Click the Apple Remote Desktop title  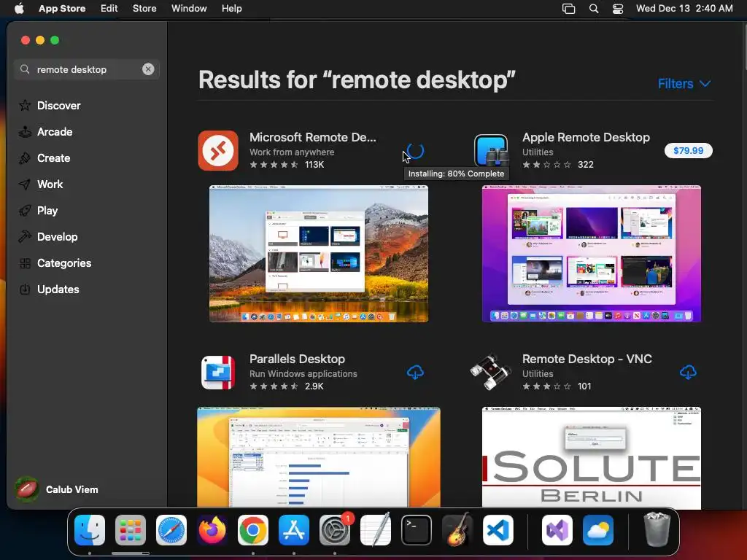(x=586, y=137)
